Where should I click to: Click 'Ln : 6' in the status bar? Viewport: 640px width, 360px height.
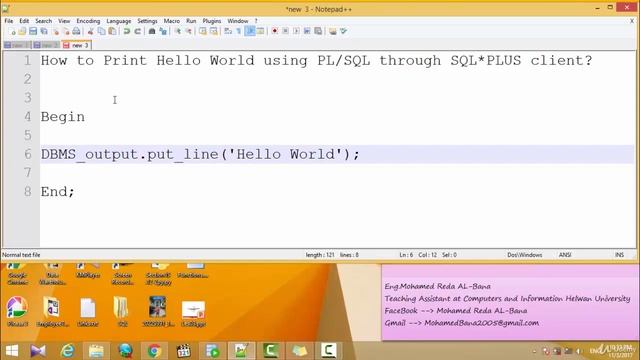point(406,255)
